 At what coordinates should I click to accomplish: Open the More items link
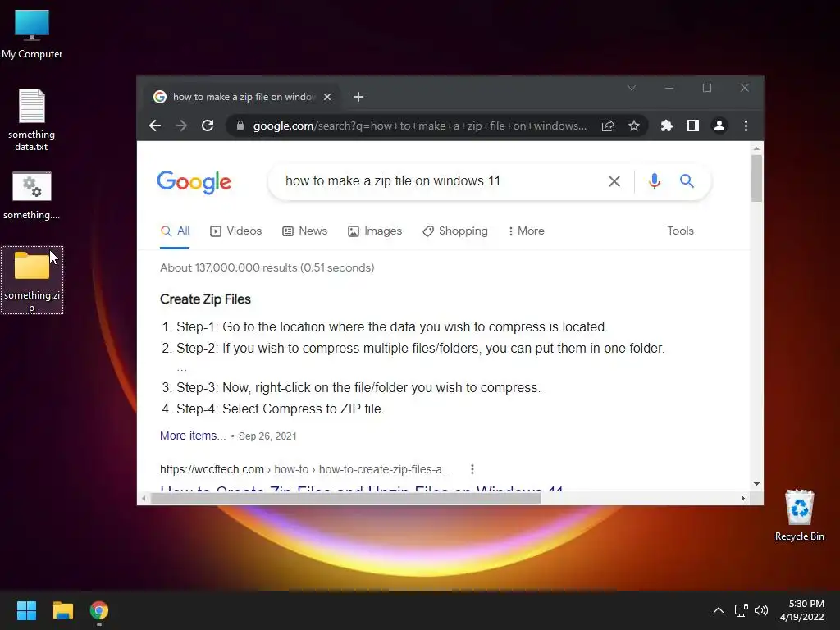[193, 436]
